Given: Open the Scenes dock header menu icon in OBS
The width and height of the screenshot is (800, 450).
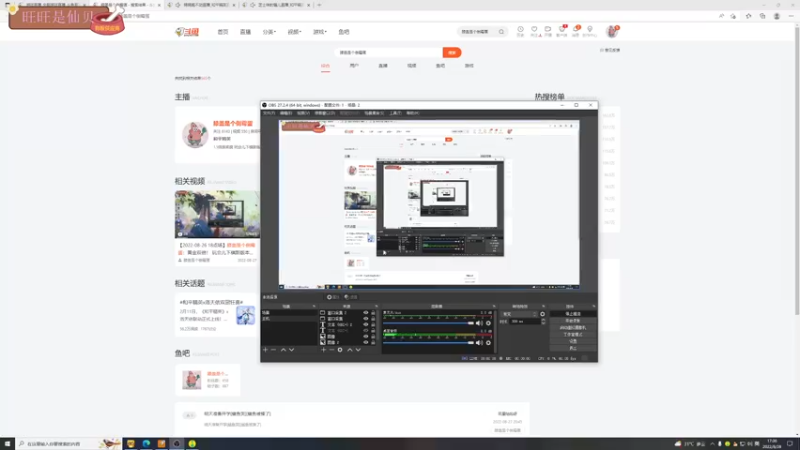Looking at the screenshot, I should (314, 307).
